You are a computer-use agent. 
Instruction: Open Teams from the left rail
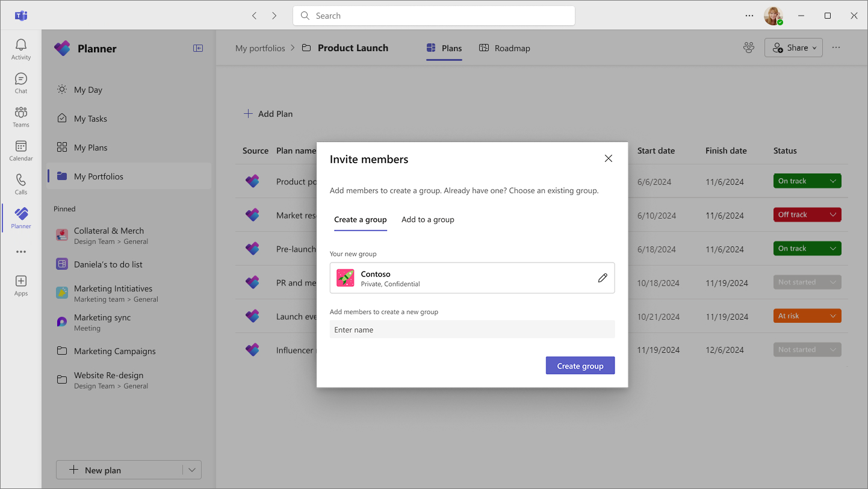click(20, 116)
